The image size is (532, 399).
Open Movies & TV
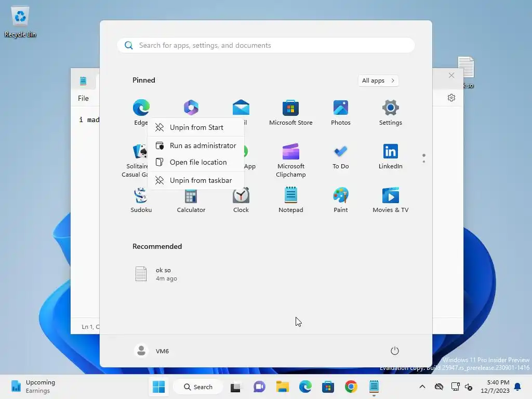[391, 200]
